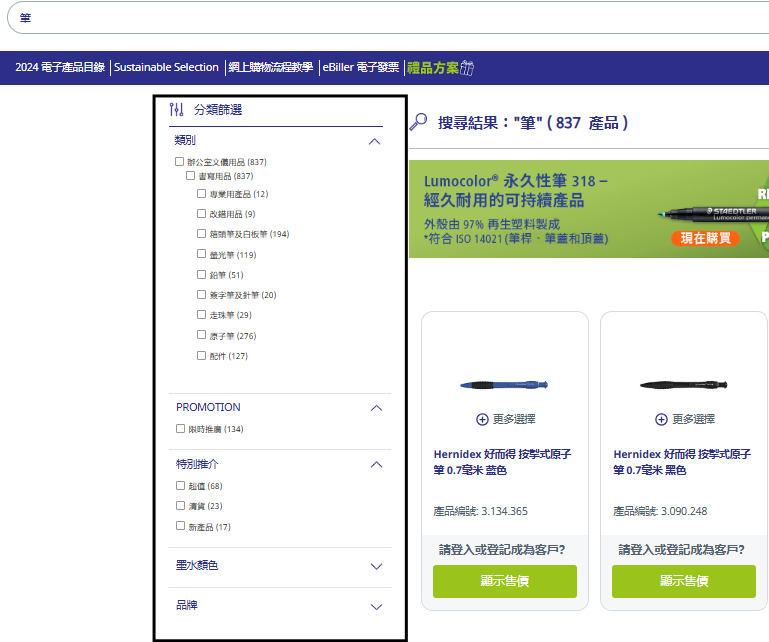The height and width of the screenshot is (642, 769).
Task: Open the blue Hernidex pen thumbnail
Action: (x=504, y=385)
